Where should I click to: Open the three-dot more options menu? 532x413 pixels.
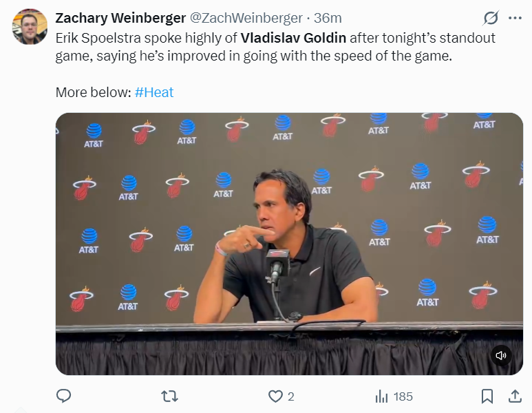(515, 18)
